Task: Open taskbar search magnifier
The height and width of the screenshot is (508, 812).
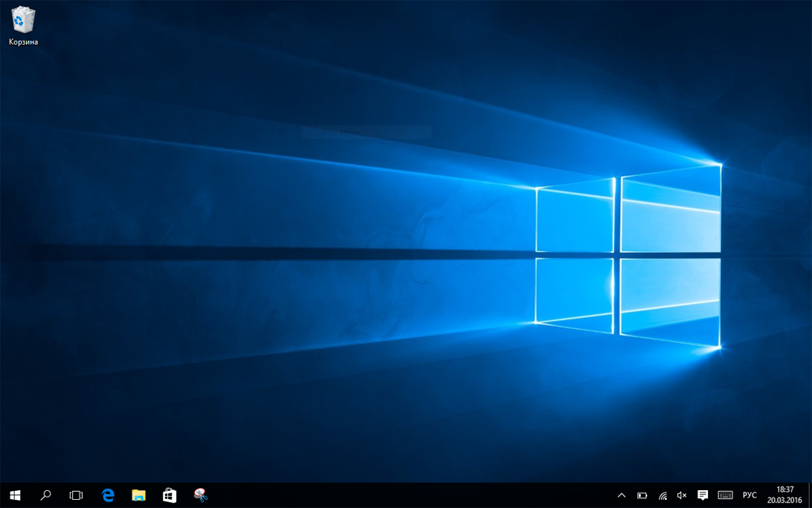Action: (45, 496)
